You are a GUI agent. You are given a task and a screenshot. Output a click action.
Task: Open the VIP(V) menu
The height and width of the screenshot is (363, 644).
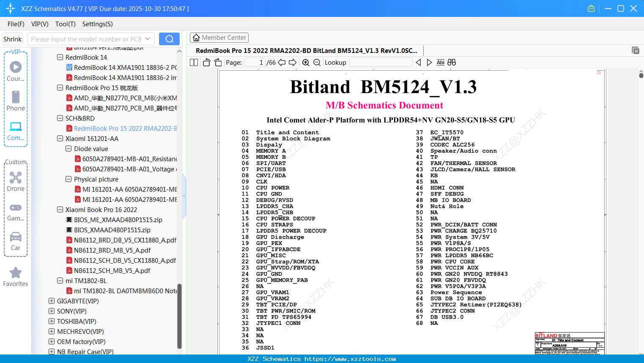pos(40,24)
